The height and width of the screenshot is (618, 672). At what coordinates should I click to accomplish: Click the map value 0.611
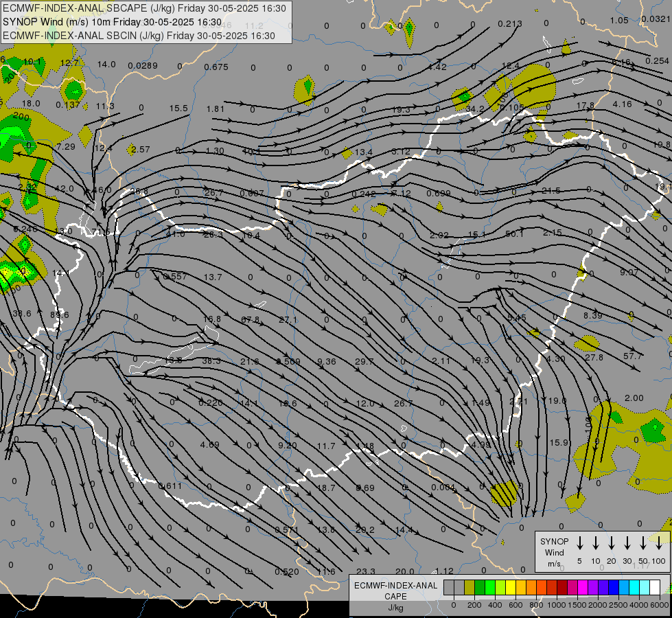170,486
